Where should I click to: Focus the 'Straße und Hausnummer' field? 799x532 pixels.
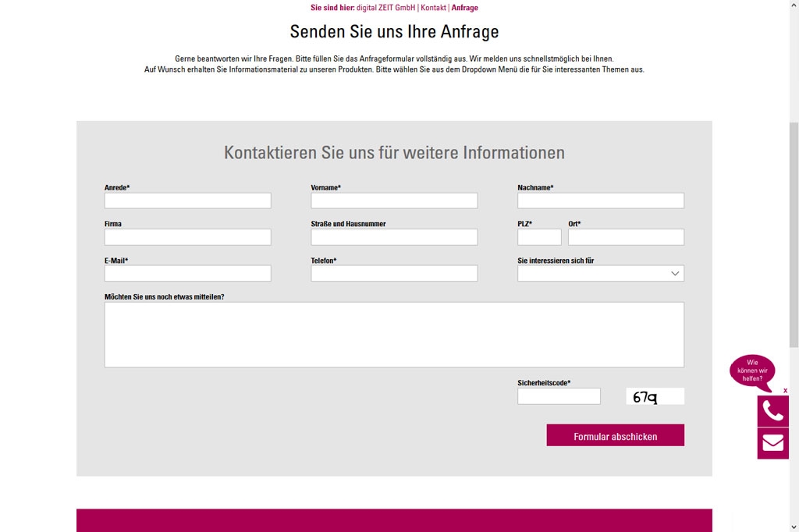pyautogui.click(x=394, y=237)
